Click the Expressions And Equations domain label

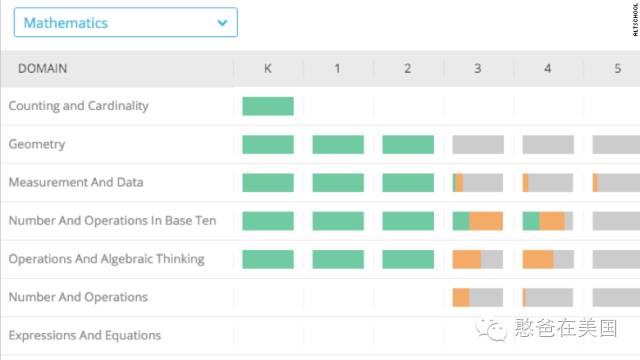pyautogui.click(x=85, y=336)
